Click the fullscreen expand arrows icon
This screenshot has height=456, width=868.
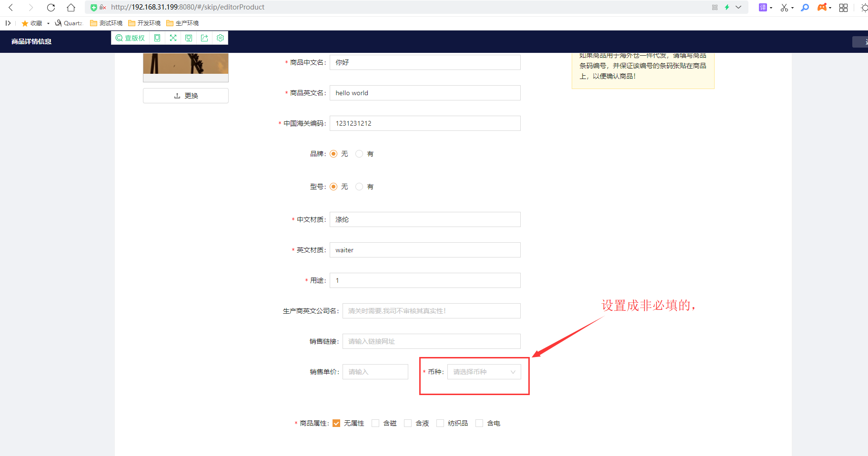pyautogui.click(x=173, y=38)
